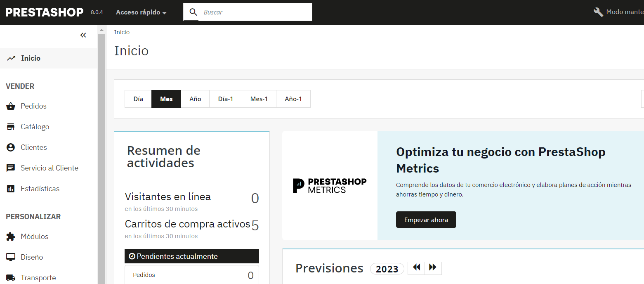Click the Diseño monitor icon

click(11, 257)
